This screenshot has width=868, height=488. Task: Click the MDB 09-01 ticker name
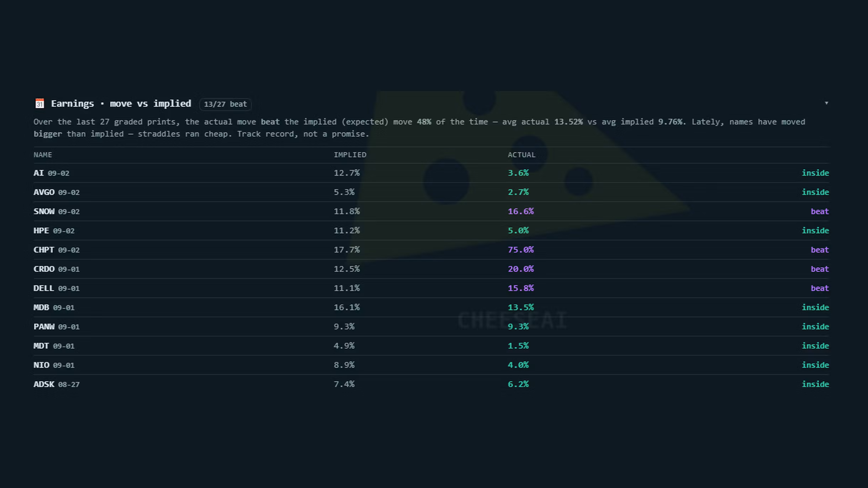tap(54, 308)
